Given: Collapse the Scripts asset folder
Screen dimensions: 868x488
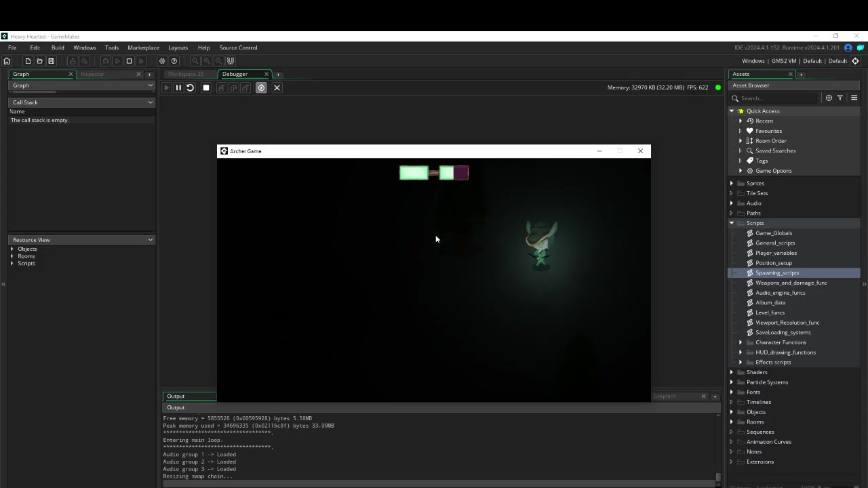Looking at the screenshot, I should (732, 223).
